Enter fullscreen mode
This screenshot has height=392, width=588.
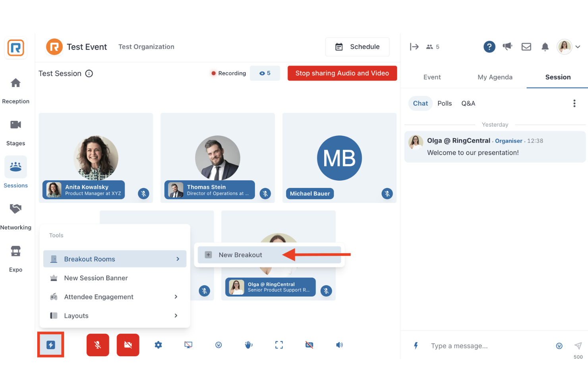[x=279, y=345]
